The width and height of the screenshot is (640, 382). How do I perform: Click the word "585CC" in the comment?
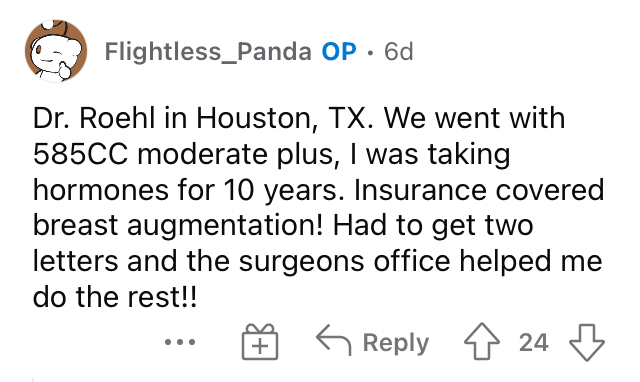click(x=80, y=154)
